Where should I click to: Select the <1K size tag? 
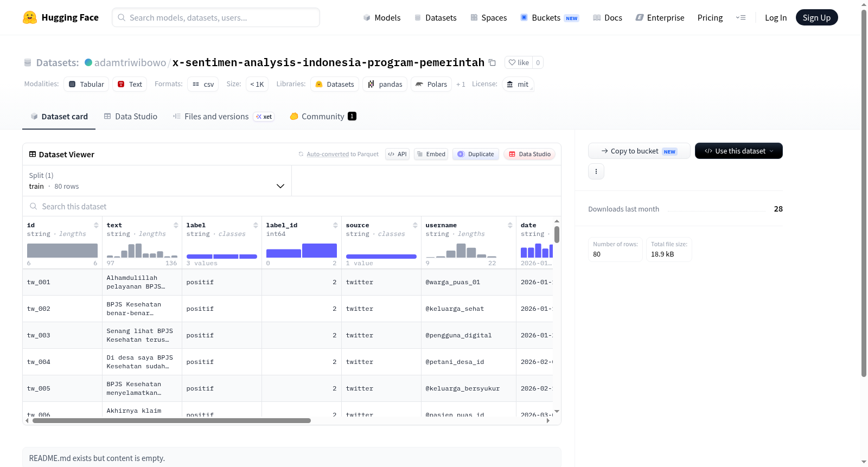[257, 84]
